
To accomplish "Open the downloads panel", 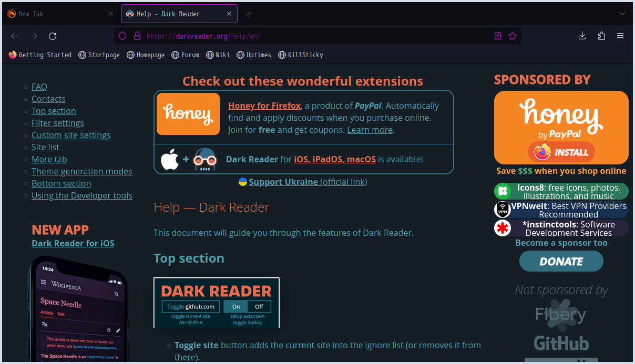I will (x=582, y=36).
